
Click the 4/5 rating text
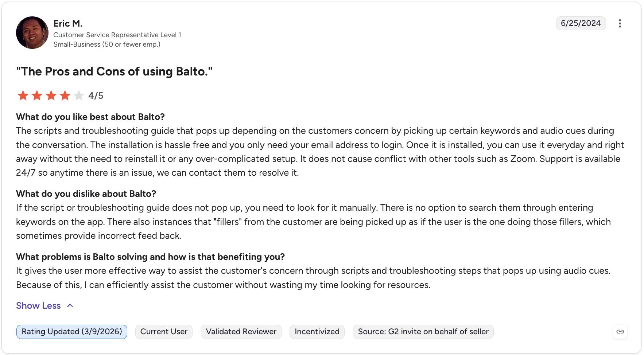point(96,95)
